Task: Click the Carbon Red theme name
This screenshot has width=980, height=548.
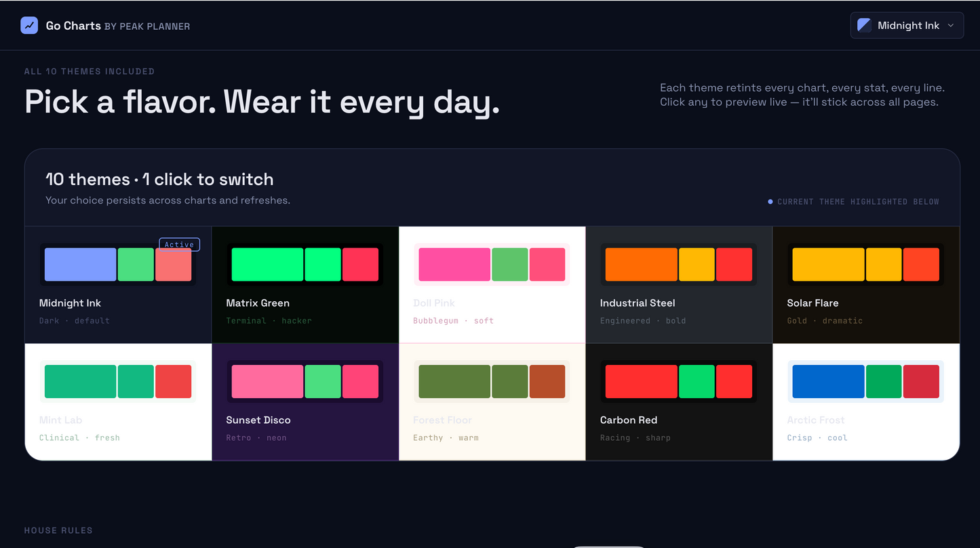Action: [x=629, y=420]
